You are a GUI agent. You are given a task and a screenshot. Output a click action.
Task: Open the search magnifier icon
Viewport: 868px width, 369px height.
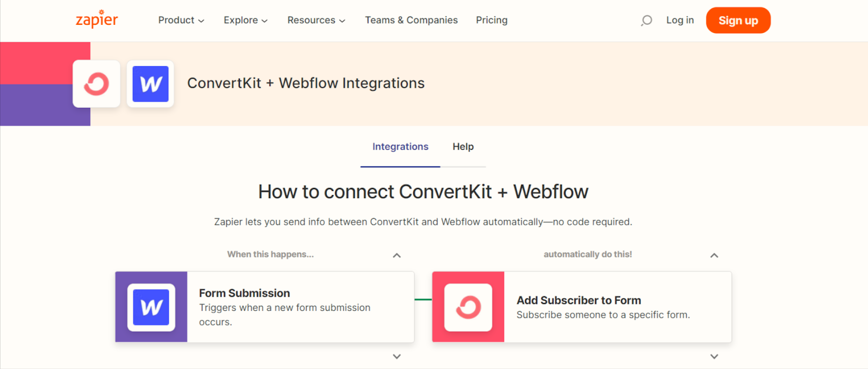pos(646,21)
